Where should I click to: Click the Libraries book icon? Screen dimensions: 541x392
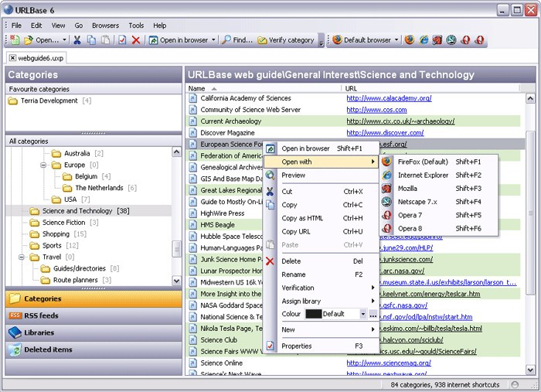15,332
